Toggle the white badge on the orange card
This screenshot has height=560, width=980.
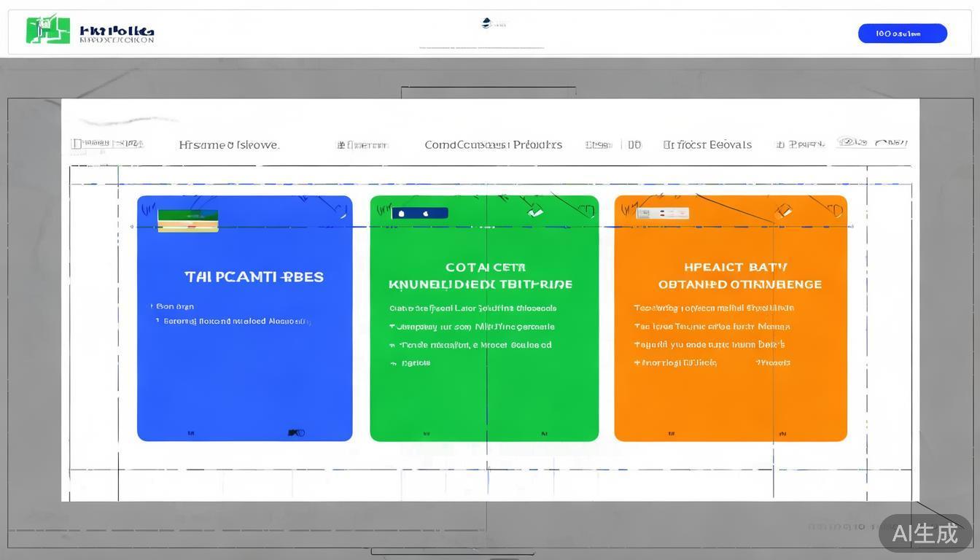click(662, 213)
